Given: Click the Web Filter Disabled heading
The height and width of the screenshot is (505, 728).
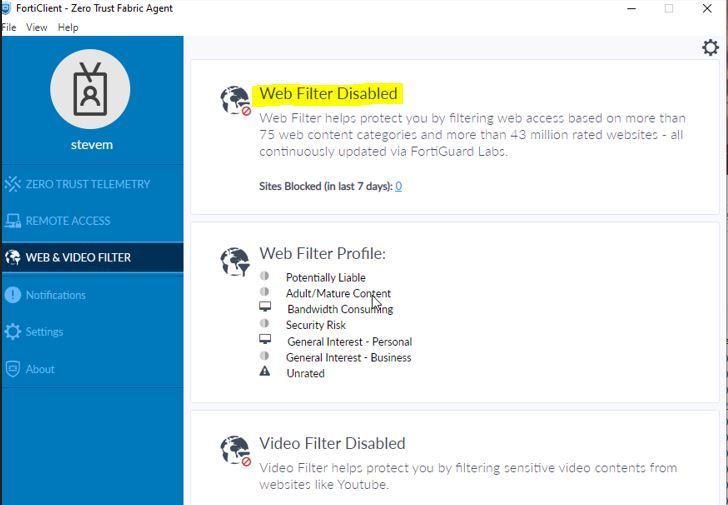Looking at the screenshot, I should [x=328, y=93].
